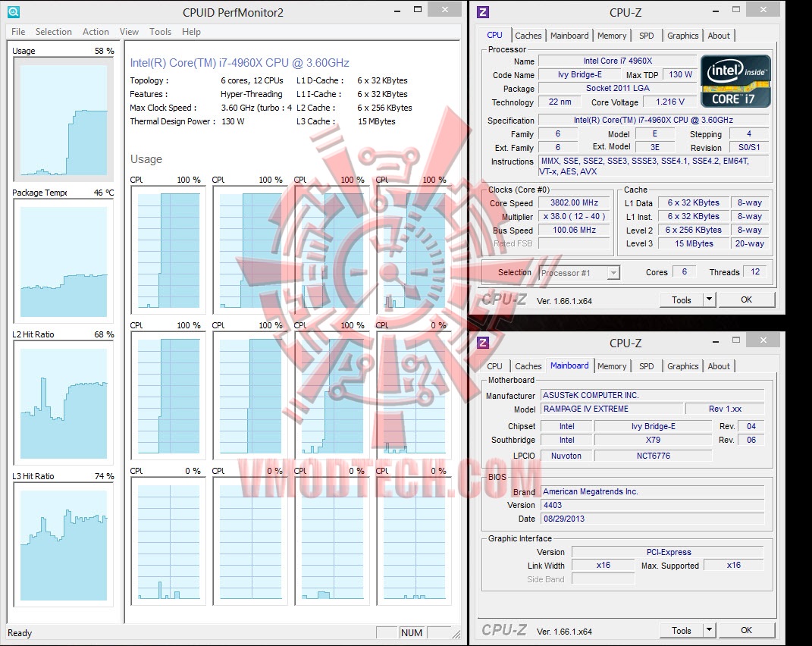Viewport: 812px width, 646px height.
Task: Click the Manufacturer field ASUSTeK COMPUTER INC.
Action: (x=653, y=395)
